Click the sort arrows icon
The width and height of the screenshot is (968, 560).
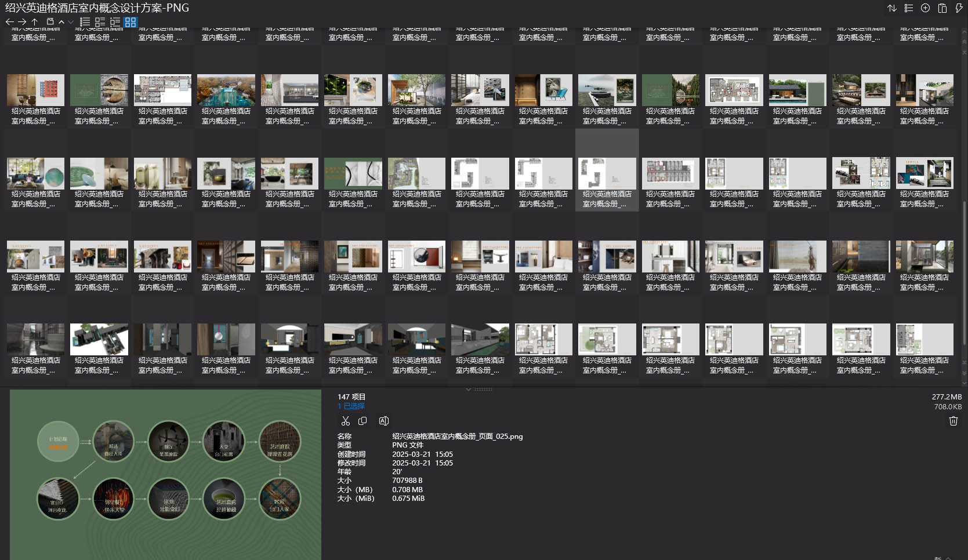[891, 8]
